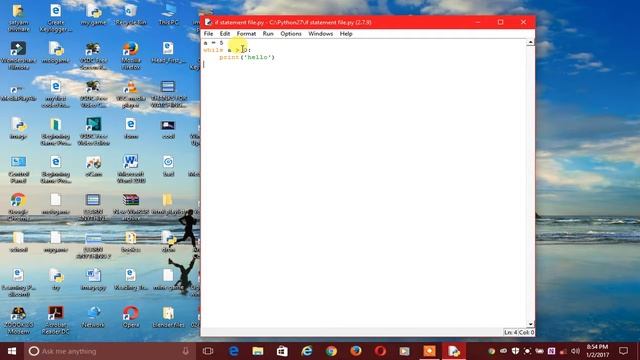Select the Wondershare Filmora desktop shortcut
The height and width of the screenshot is (360, 640).
(x=18, y=56)
